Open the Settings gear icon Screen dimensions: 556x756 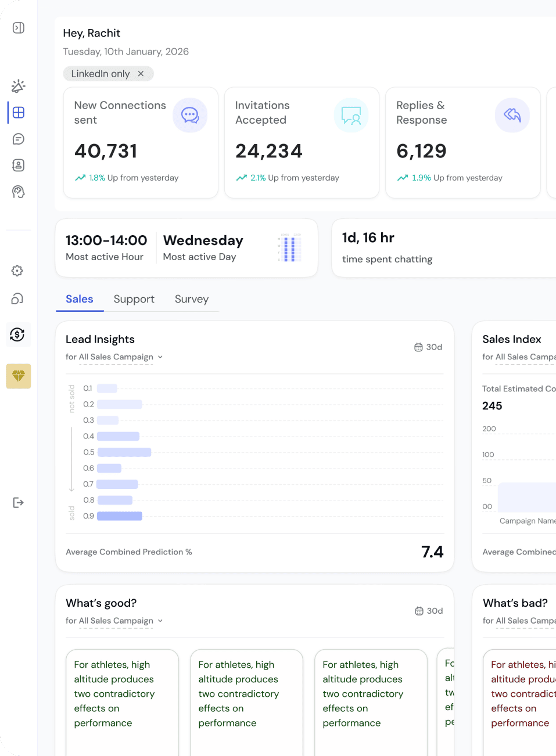pyautogui.click(x=18, y=271)
